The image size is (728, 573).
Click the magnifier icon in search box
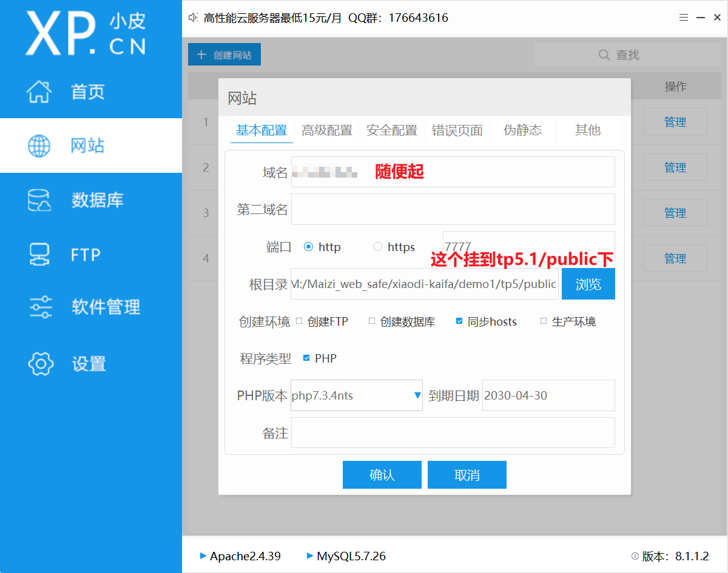604,55
